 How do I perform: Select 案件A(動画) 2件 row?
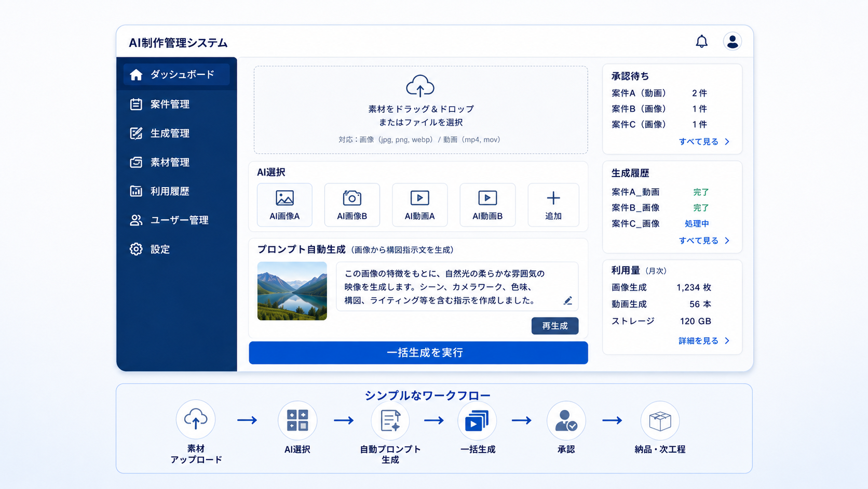click(x=659, y=93)
